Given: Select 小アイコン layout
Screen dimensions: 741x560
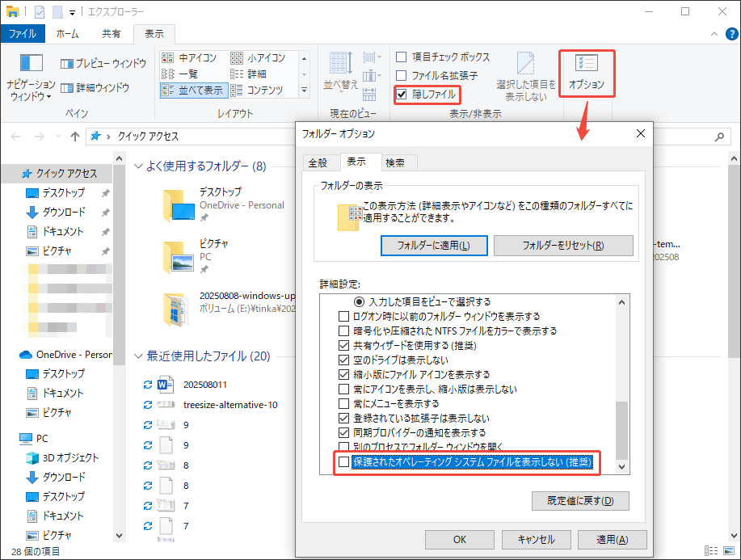Looking at the screenshot, I should pos(258,57).
